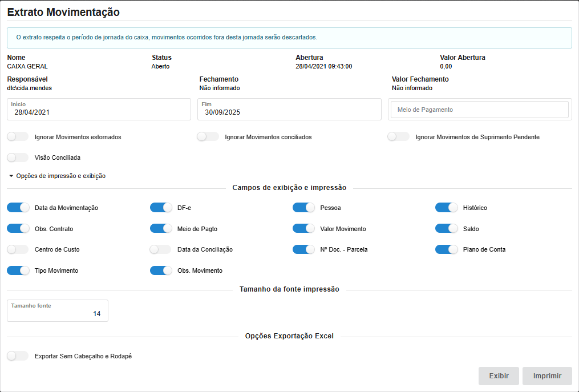The width and height of the screenshot is (579, 392).
Task: Enable Exportar Sem Cabeçalho e Rodapé
Action: 18,356
